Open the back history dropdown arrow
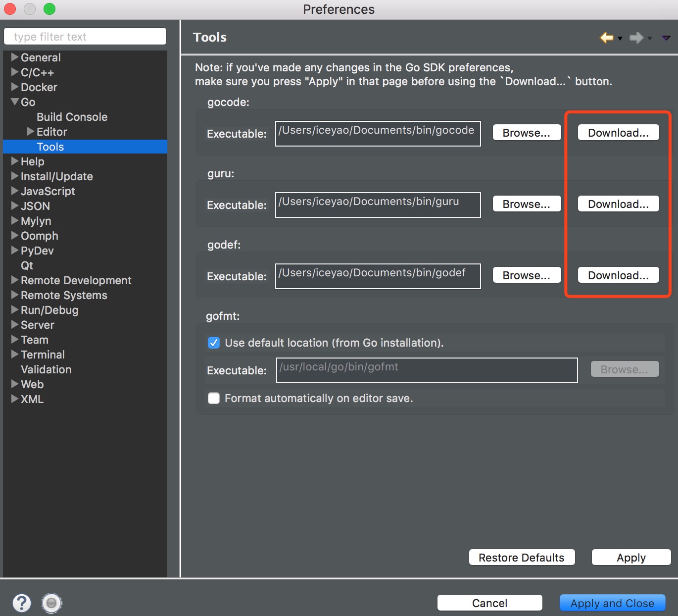Viewport: 678px width, 616px height. (620, 38)
